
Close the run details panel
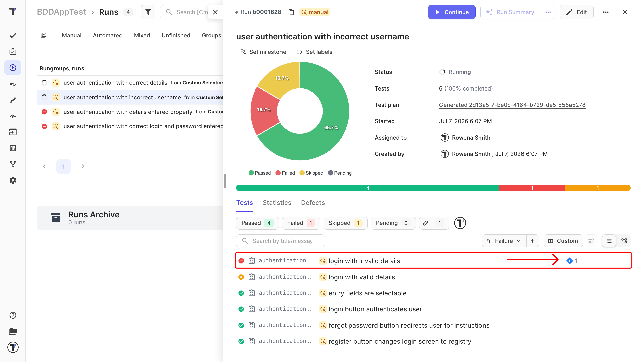625,12
